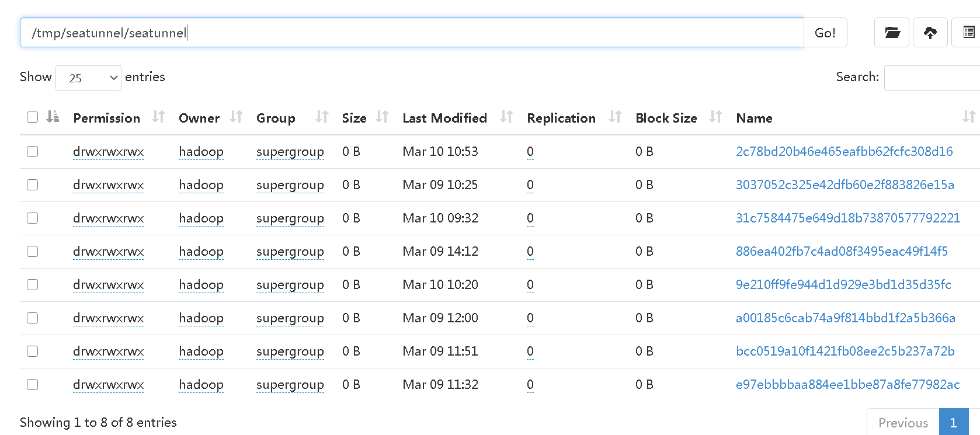
Task: Check the row for a00185c6cab74a9f814bbd1f2a5b366a
Action: click(33, 318)
